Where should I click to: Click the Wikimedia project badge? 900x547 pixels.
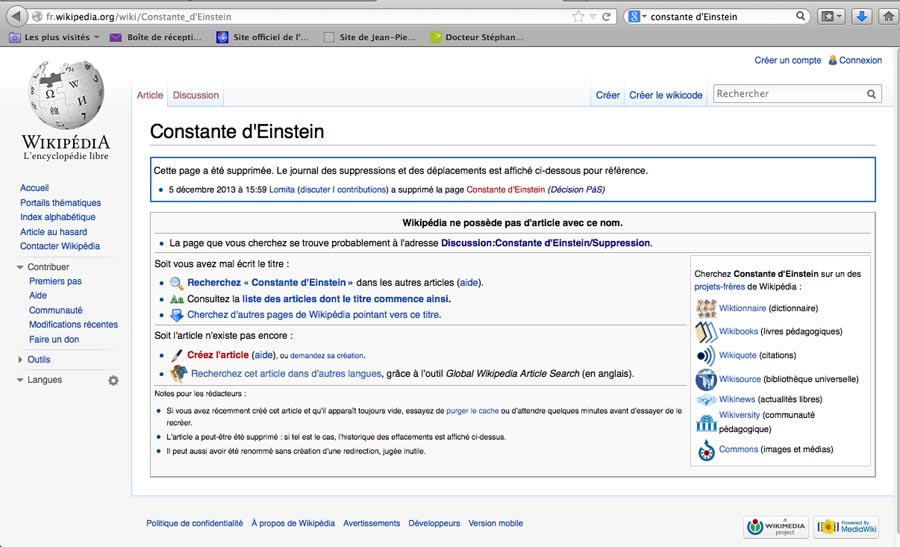[x=776, y=527]
